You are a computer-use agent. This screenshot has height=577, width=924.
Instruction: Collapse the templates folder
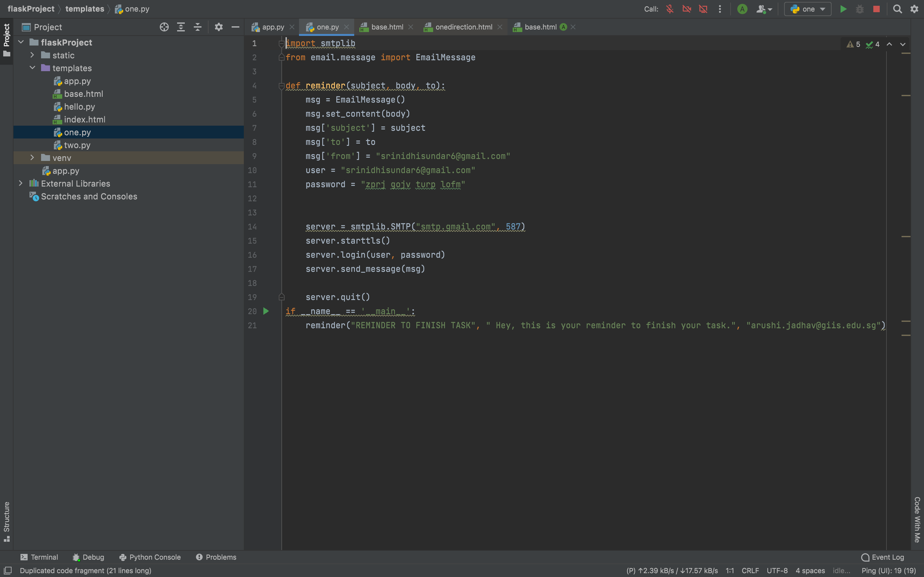32,68
